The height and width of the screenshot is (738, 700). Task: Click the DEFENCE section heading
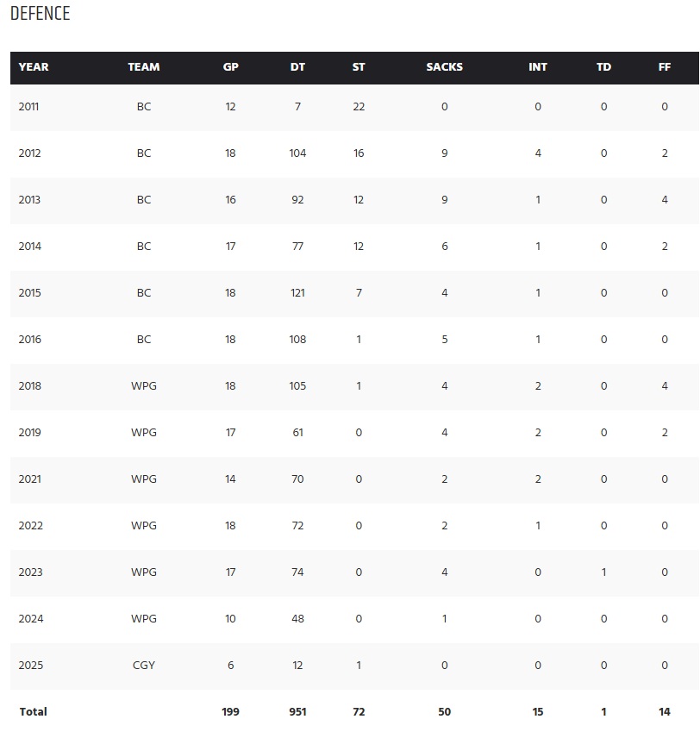[x=41, y=14]
